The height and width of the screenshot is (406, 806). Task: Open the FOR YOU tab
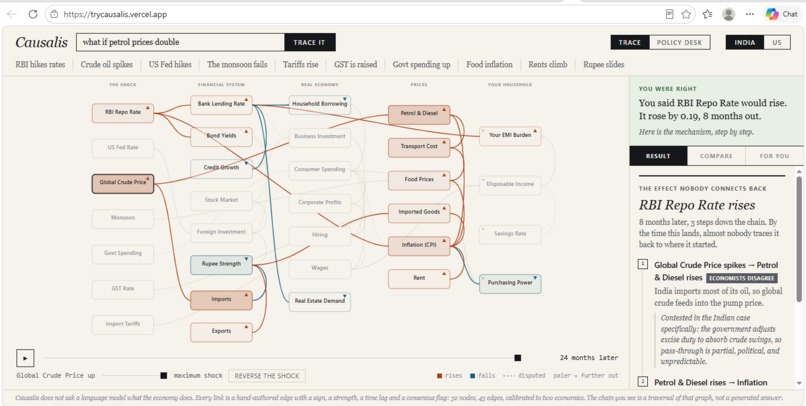point(774,156)
